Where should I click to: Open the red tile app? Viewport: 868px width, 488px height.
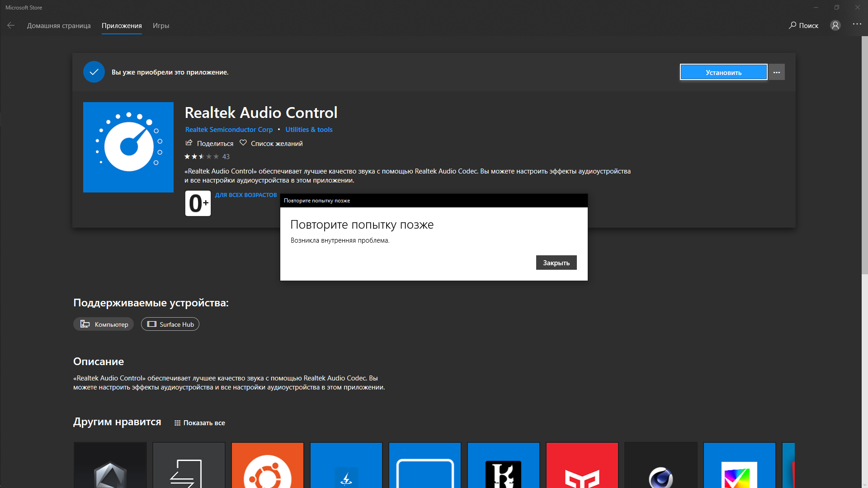point(582,465)
